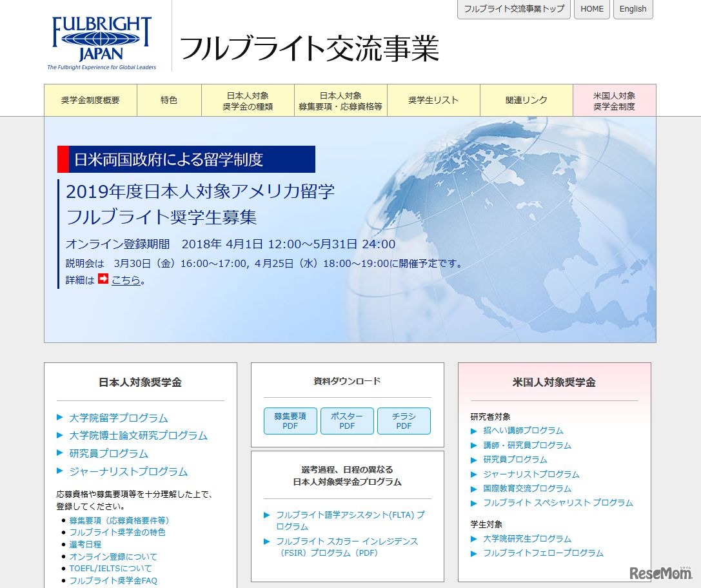Open the 日本人対象 奨学金の種類 tab
The image size is (701, 588).
pyautogui.click(x=246, y=100)
